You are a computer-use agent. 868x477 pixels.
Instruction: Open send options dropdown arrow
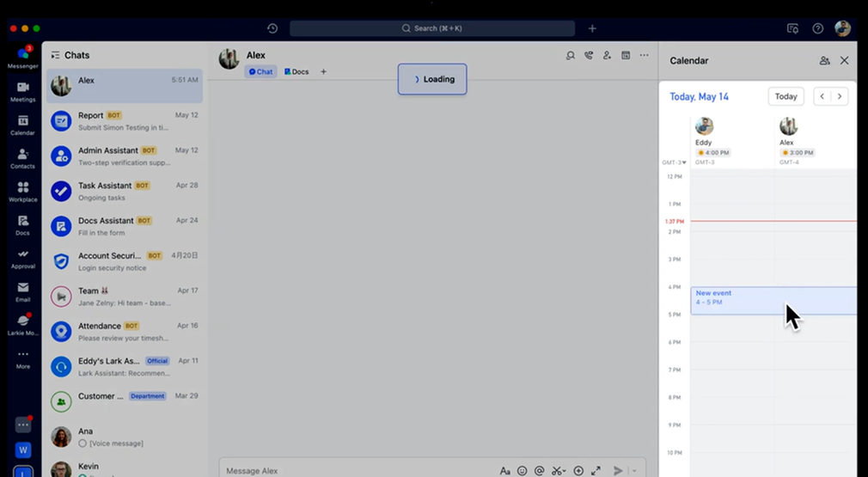[x=634, y=471]
